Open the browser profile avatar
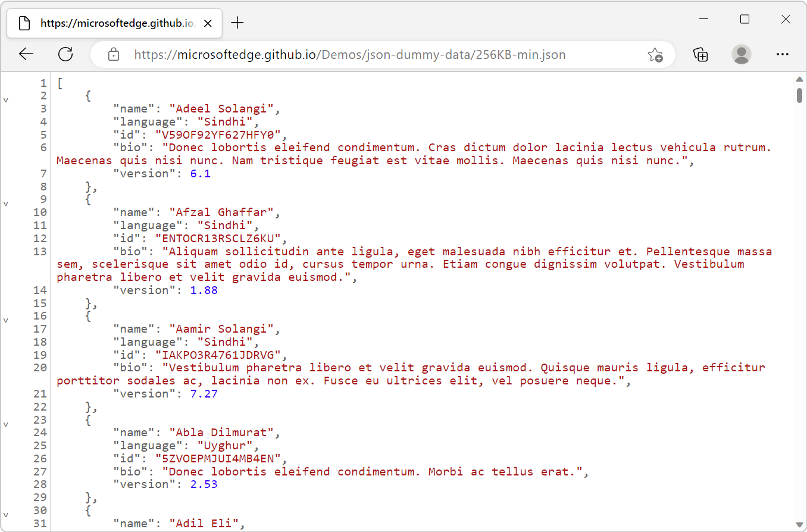The height and width of the screenshot is (532, 807). pyautogui.click(x=741, y=54)
